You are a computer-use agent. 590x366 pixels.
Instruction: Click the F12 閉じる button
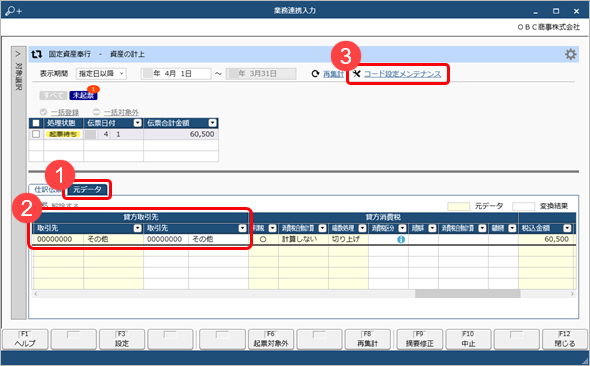[564, 339]
